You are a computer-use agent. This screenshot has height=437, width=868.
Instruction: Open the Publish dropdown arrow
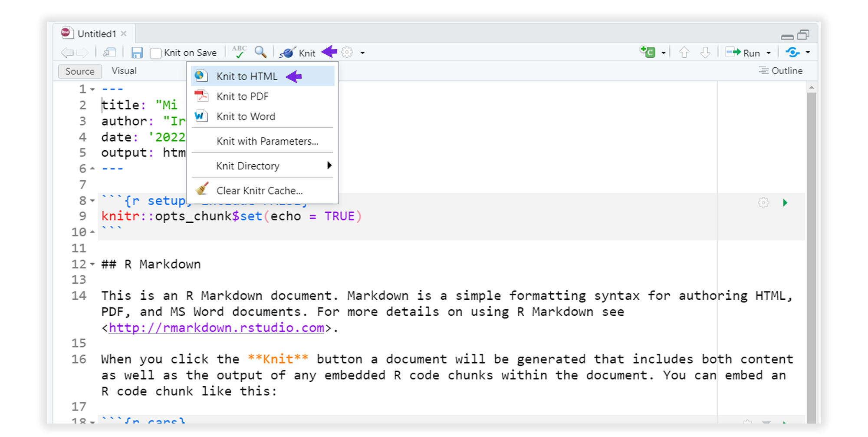tap(808, 53)
